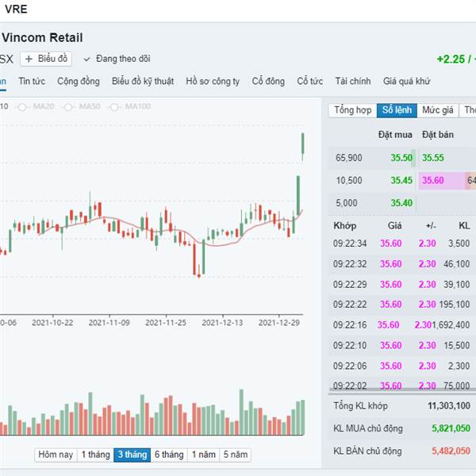
Task: Set chart range to 5 năm
Action: point(236,455)
